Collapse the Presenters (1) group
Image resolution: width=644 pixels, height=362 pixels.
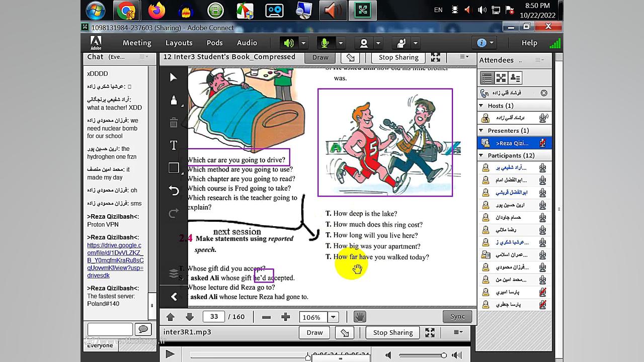click(481, 130)
